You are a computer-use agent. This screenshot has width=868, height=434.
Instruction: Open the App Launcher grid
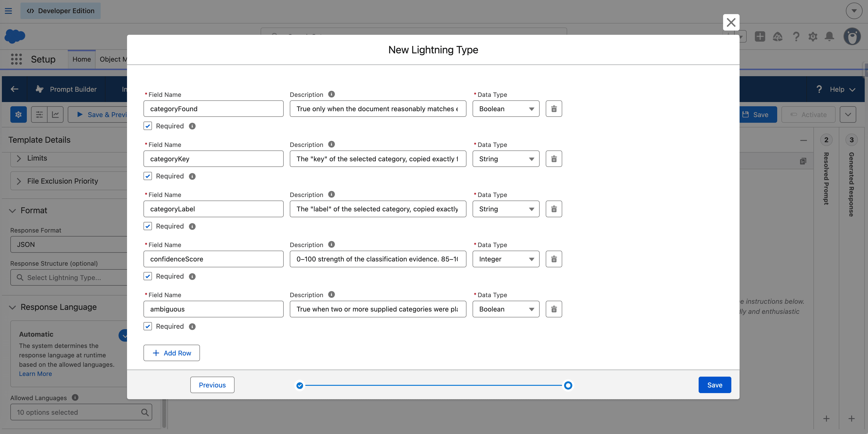(16, 59)
